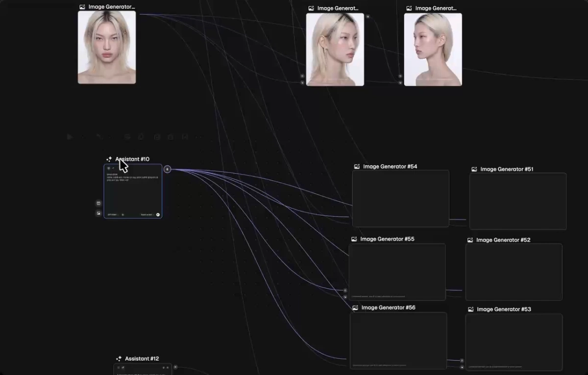Open the export dropdown in Assistant #10
The height and width of the screenshot is (375, 588).
(x=147, y=214)
